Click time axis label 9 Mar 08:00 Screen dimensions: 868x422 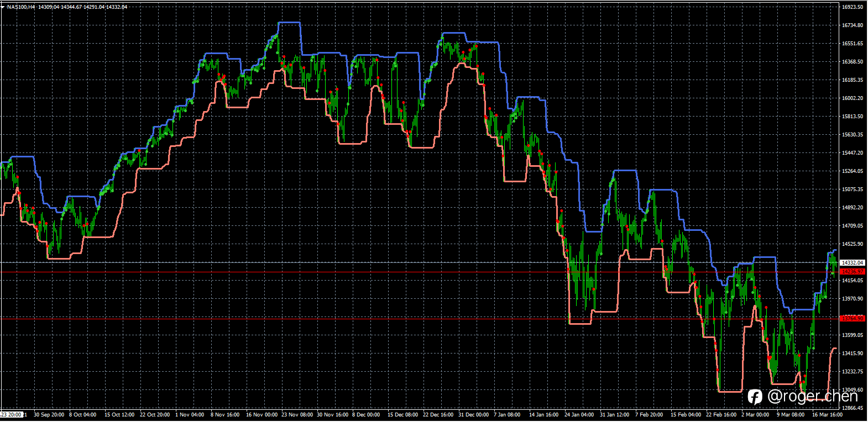pyautogui.click(x=791, y=415)
